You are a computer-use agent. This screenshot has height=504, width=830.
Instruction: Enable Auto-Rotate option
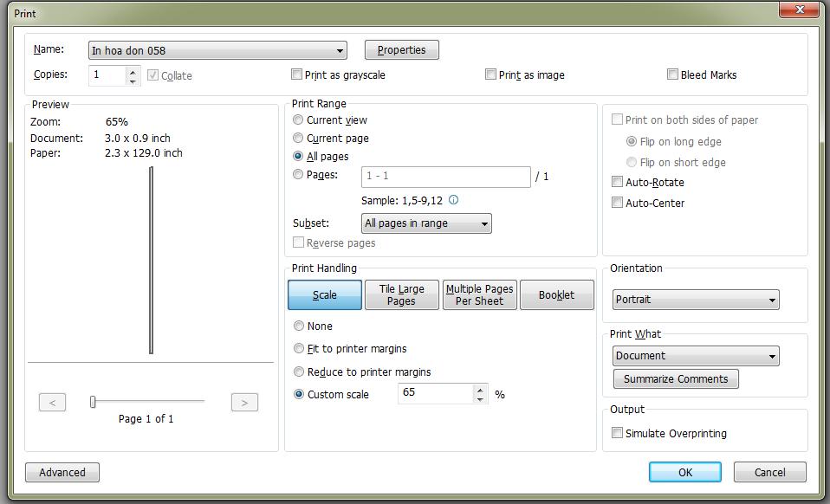[x=617, y=182]
